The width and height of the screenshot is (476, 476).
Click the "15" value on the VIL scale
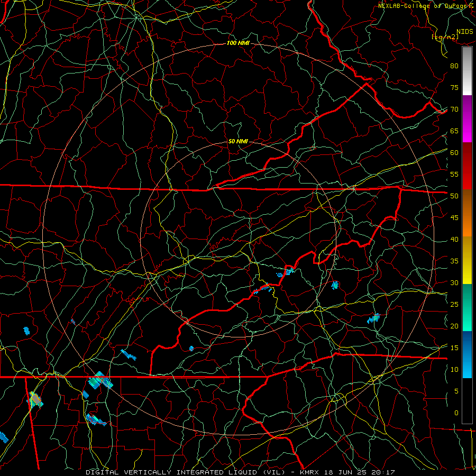[x=454, y=348]
